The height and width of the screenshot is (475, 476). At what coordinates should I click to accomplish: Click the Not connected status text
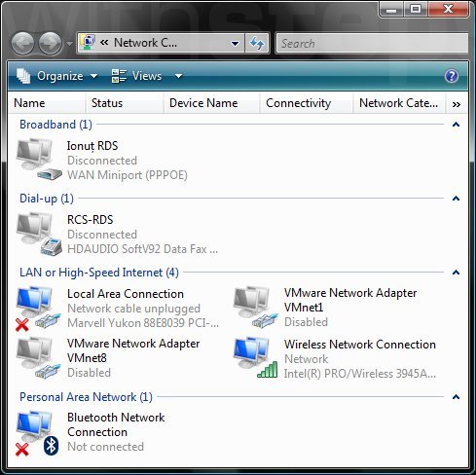click(x=105, y=447)
